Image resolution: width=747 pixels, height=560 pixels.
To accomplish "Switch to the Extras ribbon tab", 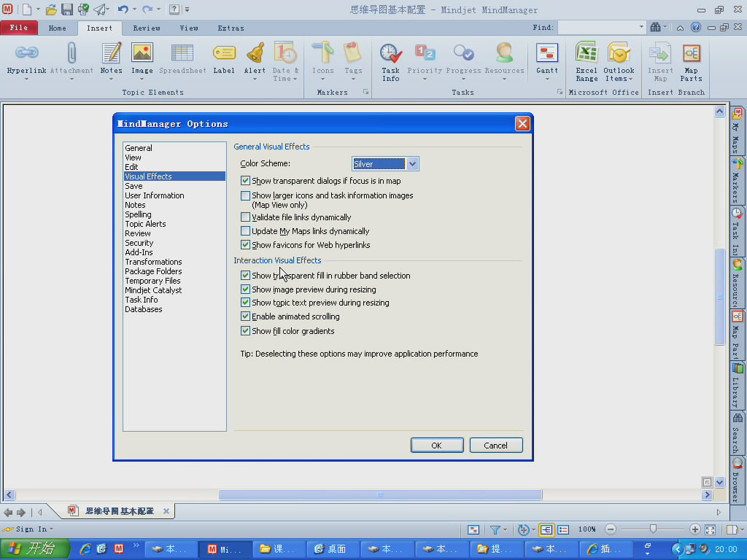I will [x=231, y=28].
